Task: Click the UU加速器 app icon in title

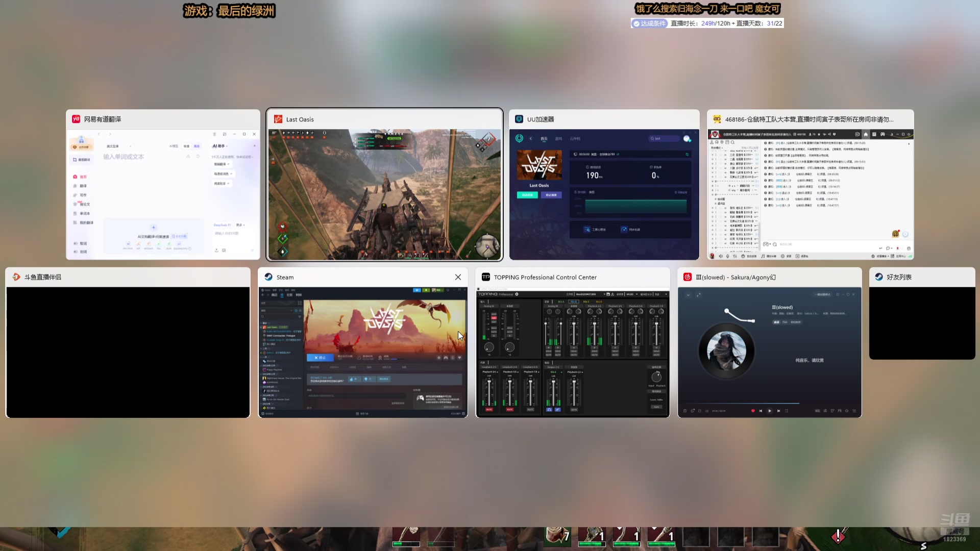Action: coord(519,119)
